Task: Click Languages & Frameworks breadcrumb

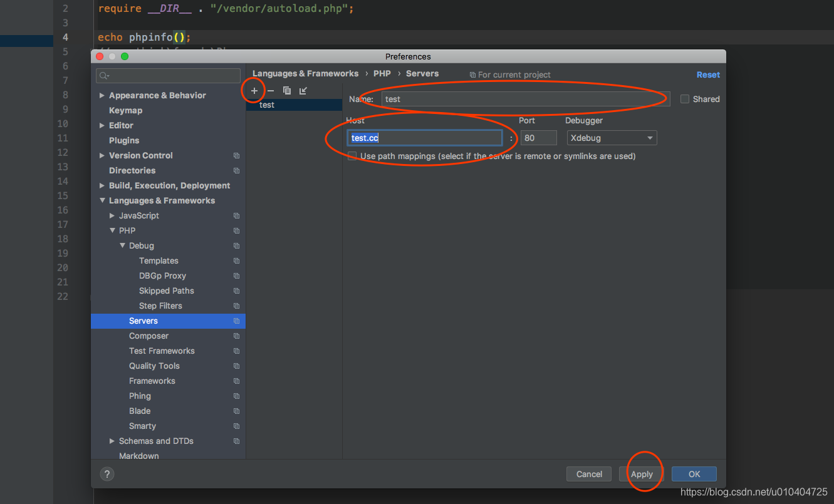Action: [305, 73]
